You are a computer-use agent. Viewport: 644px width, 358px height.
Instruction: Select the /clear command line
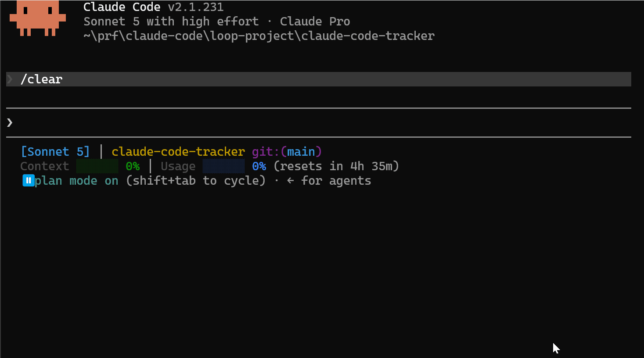pyautogui.click(x=319, y=79)
